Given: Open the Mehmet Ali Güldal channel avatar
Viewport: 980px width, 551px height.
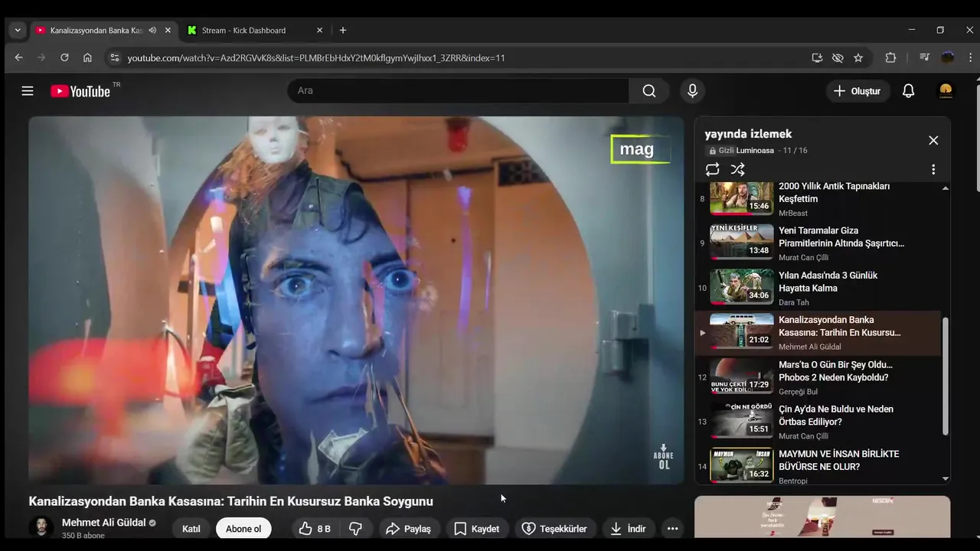Looking at the screenshot, I should point(41,528).
